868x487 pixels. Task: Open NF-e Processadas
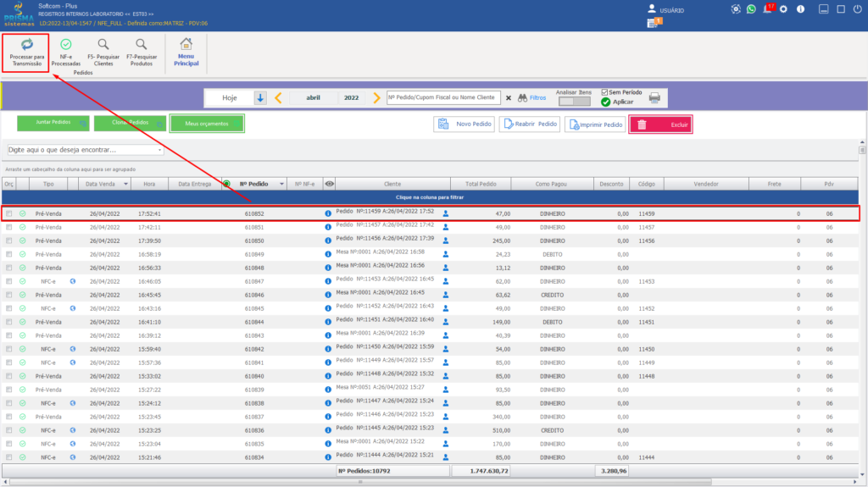[x=66, y=53]
